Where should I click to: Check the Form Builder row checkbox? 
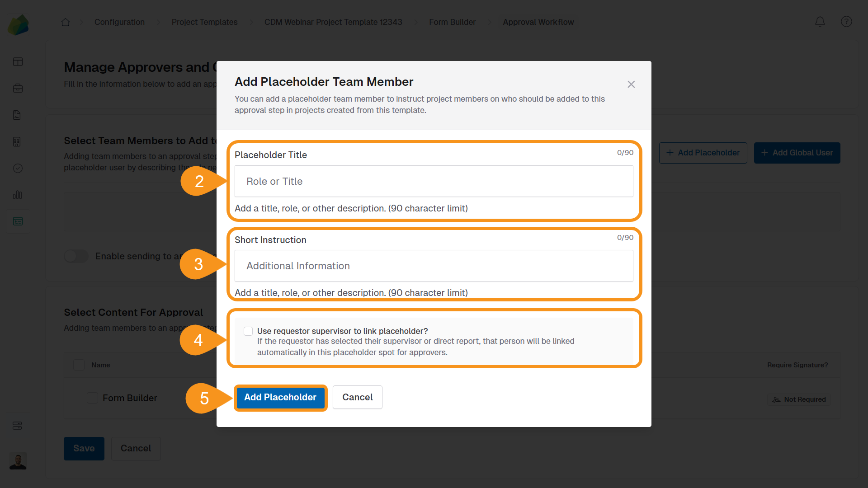92,398
